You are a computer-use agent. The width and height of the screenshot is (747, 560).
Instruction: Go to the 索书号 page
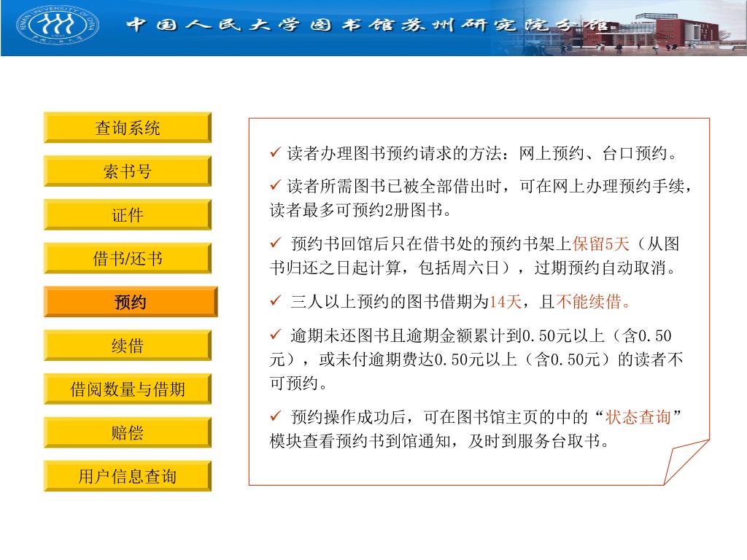click(127, 171)
